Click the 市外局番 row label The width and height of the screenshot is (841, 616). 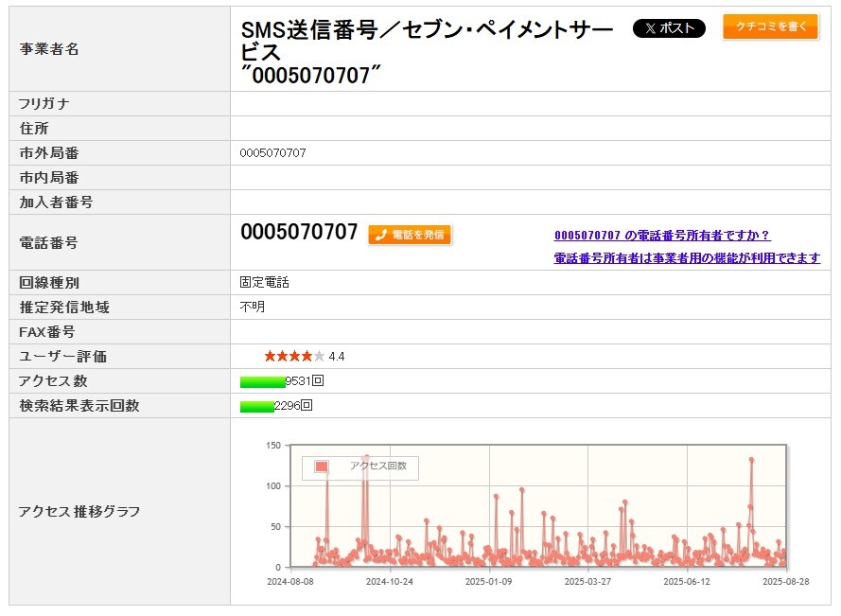pyautogui.click(x=49, y=153)
